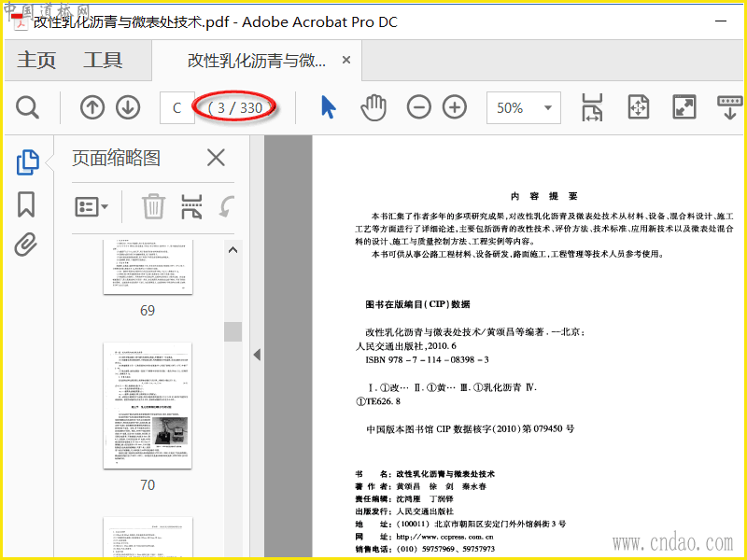Delete selected pages with trash icon
The image size is (747, 560).
click(x=153, y=206)
